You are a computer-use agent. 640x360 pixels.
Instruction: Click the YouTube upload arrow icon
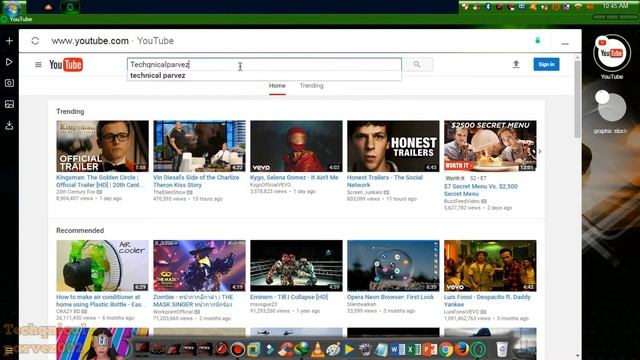516,64
